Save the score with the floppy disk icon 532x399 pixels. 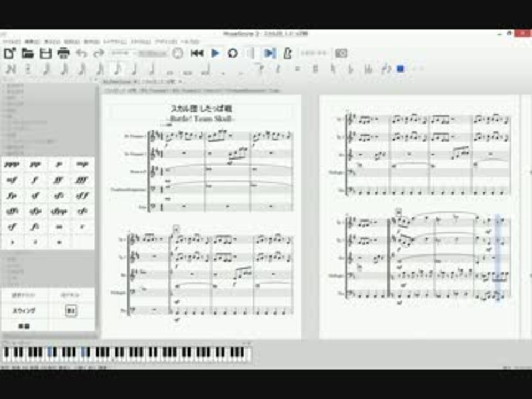[x=45, y=53]
